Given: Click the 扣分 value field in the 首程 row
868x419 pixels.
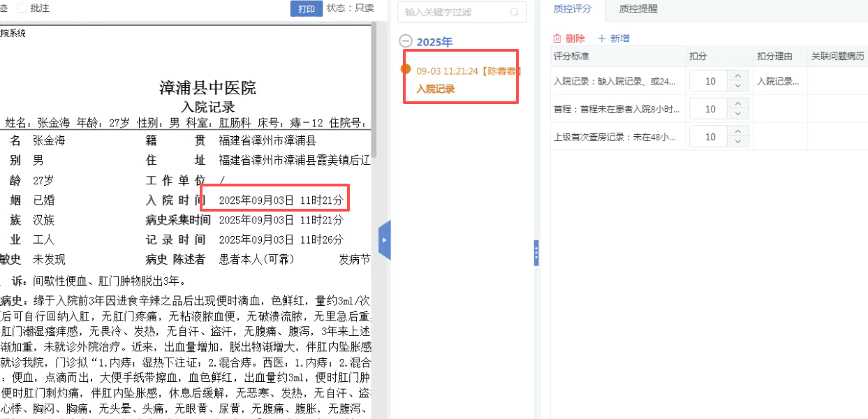Looking at the screenshot, I should pos(709,109).
